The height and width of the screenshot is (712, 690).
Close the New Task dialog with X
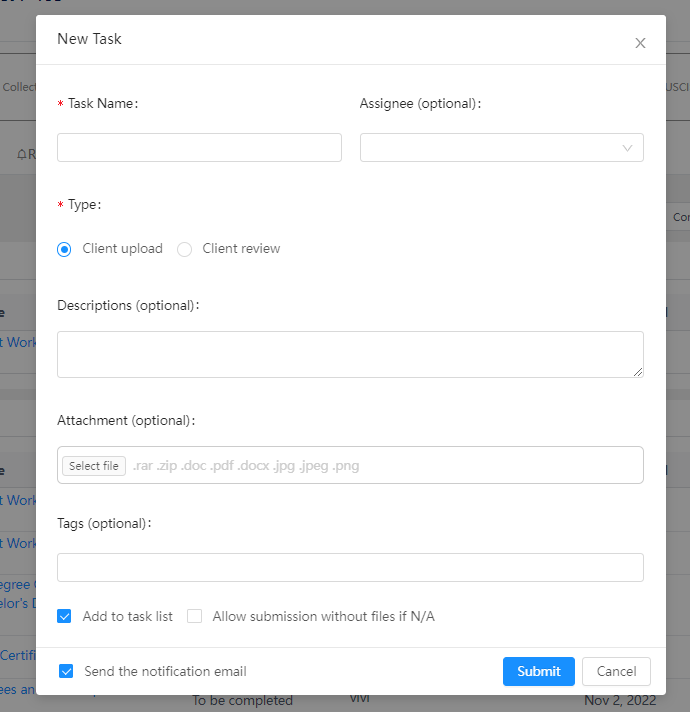point(640,43)
